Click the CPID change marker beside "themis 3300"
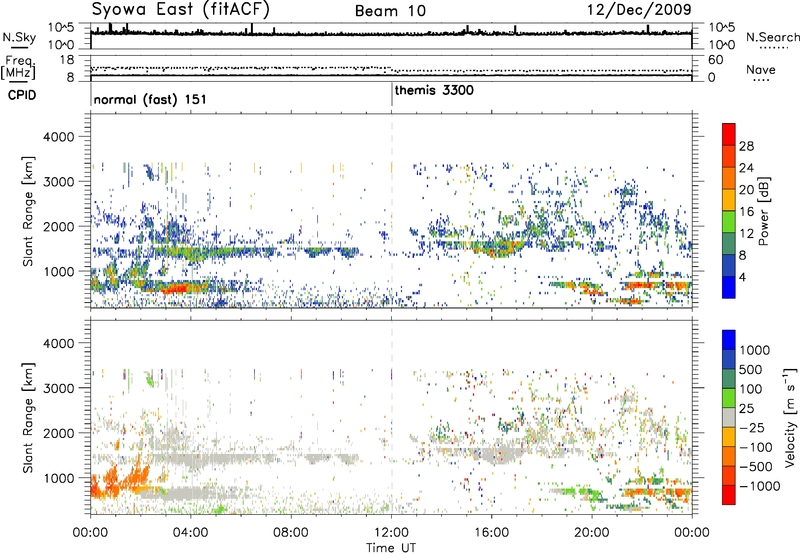 click(x=392, y=95)
